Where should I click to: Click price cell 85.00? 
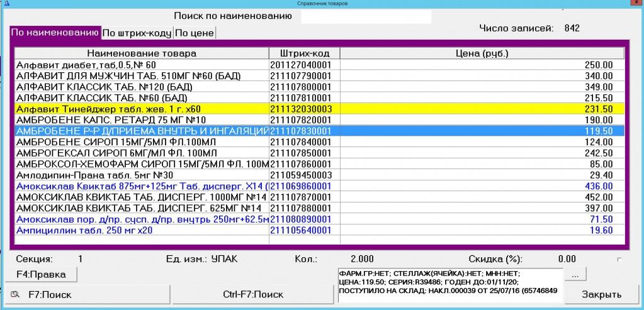coord(482,164)
